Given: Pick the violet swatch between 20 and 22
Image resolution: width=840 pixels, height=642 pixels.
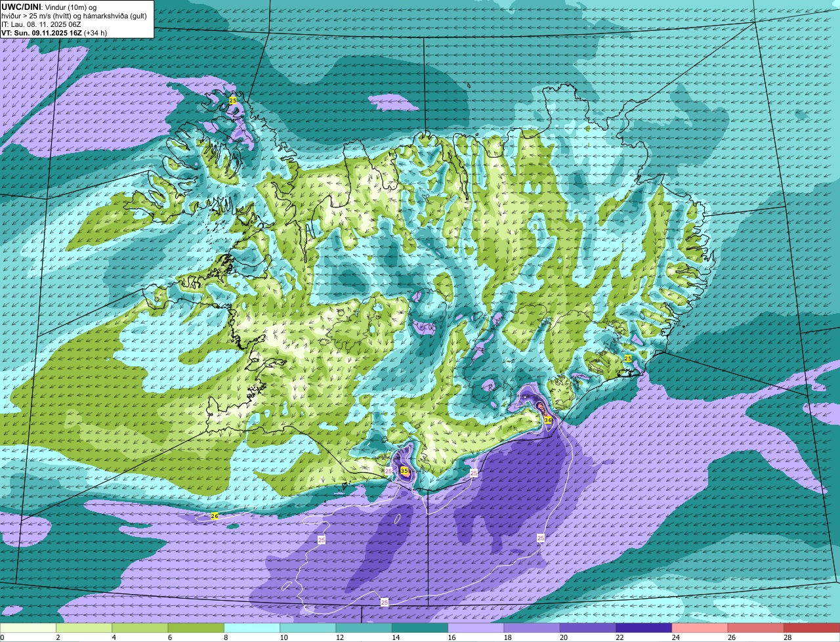Looking at the screenshot, I should pos(588,628).
